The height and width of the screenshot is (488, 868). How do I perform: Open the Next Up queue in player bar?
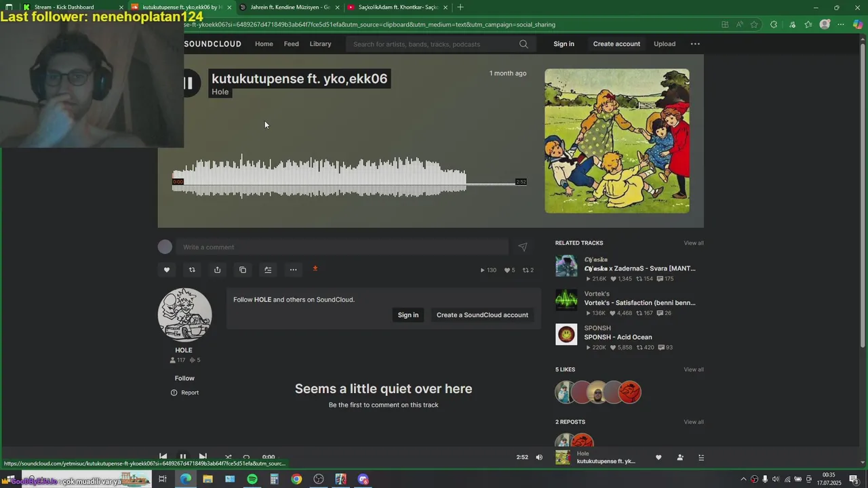click(701, 457)
